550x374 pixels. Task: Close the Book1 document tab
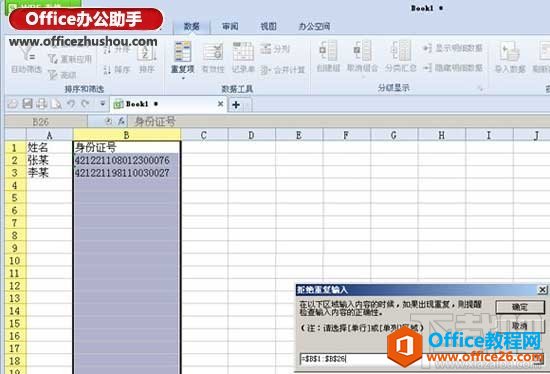coord(220,104)
